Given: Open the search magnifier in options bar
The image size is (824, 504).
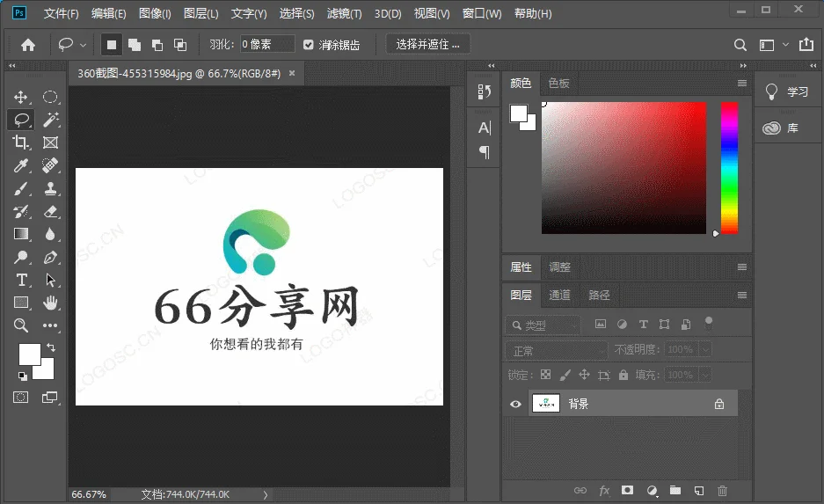Looking at the screenshot, I should click(x=740, y=45).
